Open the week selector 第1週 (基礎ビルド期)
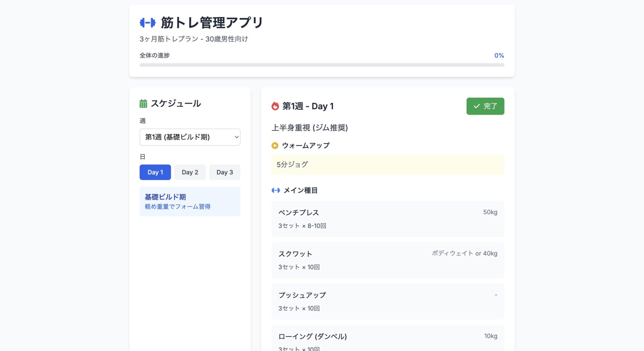 click(x=190, y=137)
